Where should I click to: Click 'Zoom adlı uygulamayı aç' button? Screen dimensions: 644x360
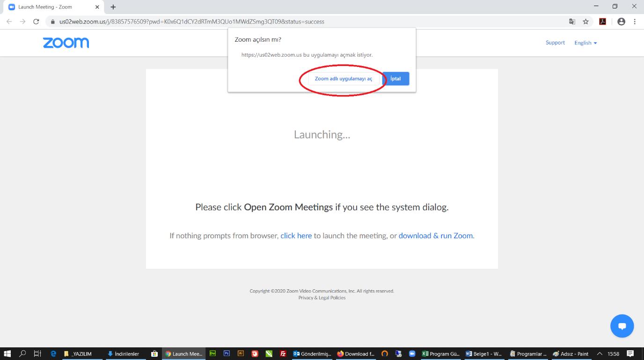[x=344, y=79]
